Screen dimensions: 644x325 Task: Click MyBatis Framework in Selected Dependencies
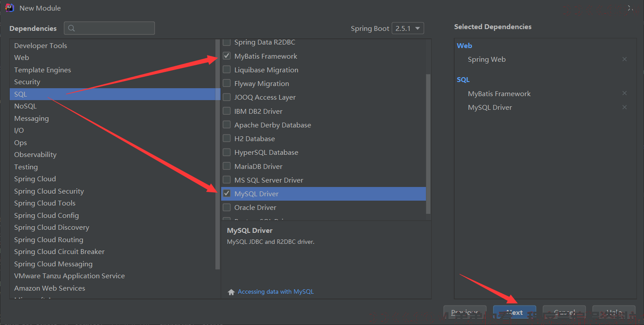(499, 93)
